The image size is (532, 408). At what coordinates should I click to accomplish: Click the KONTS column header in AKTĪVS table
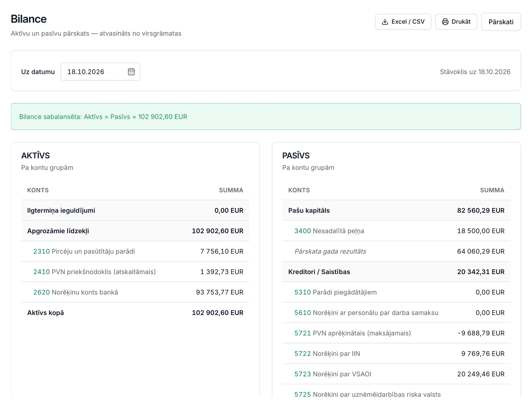tap(38, 190)
